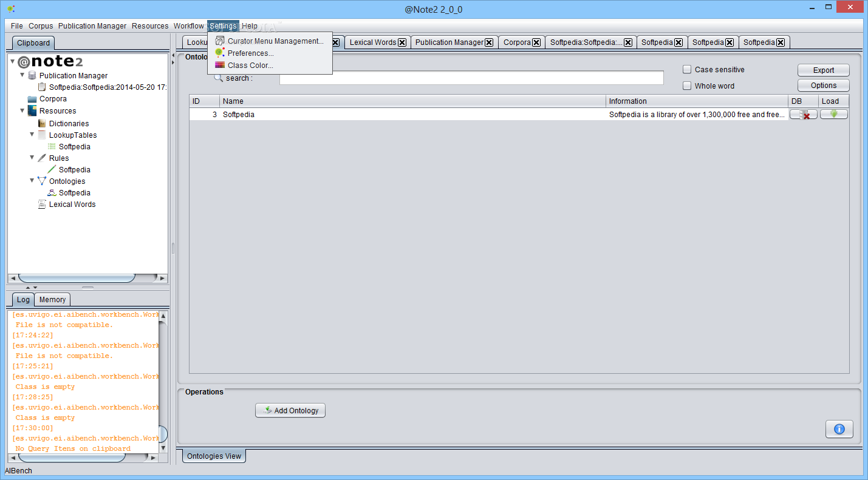Select Softpedia under Rules in tree
868x480 pixels.
click(74, 170)
